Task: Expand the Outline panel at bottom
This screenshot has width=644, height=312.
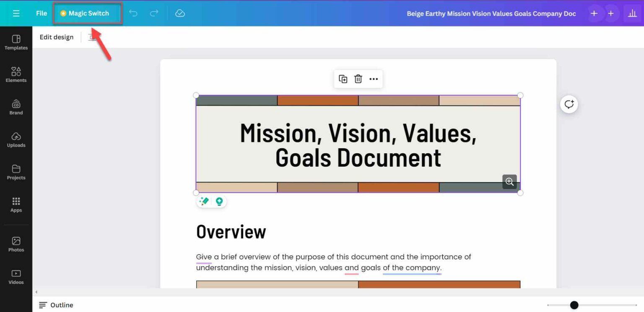Action: [x=56, y=305]
